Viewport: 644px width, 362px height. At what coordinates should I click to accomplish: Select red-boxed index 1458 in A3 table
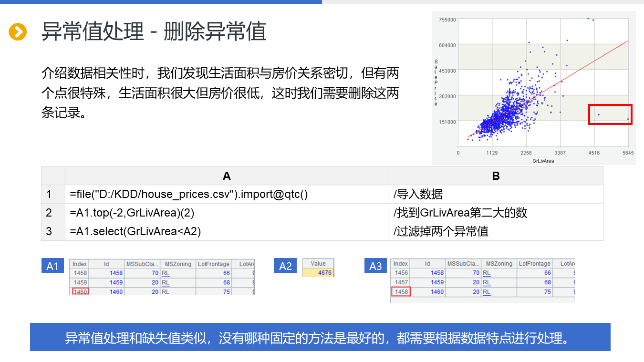pos(401,291)
